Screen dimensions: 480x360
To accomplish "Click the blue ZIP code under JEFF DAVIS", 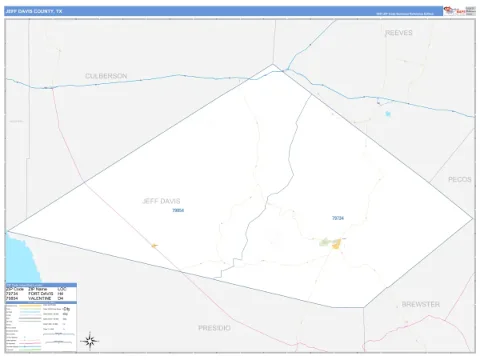I will coord(178,210).
